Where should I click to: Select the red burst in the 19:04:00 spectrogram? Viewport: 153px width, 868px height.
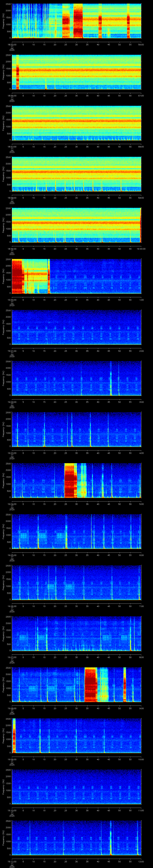tap(71, 481)
